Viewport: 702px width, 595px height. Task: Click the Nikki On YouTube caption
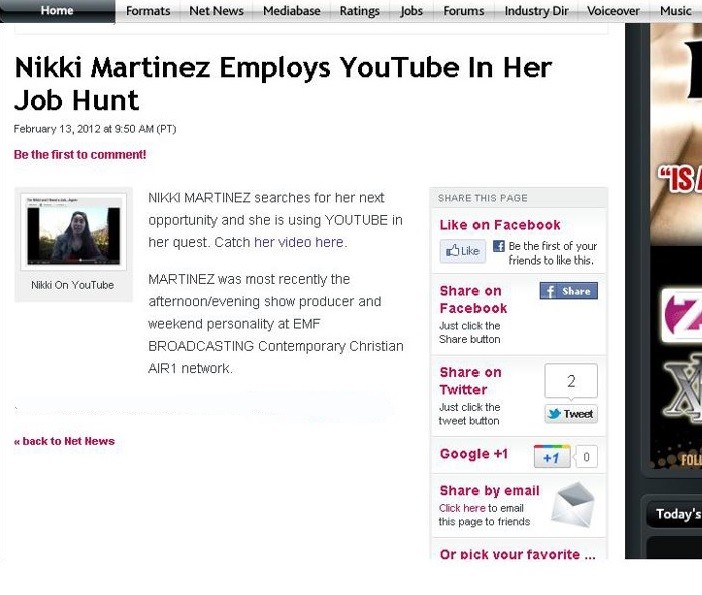[x=73, y=285]
